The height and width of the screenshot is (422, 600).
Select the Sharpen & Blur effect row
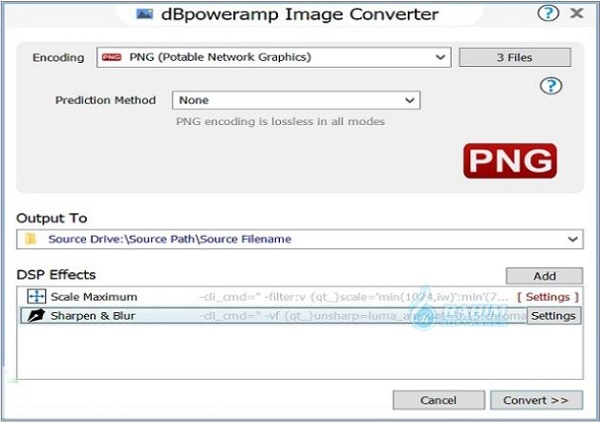pyautogui.click(x=300, y=316)
